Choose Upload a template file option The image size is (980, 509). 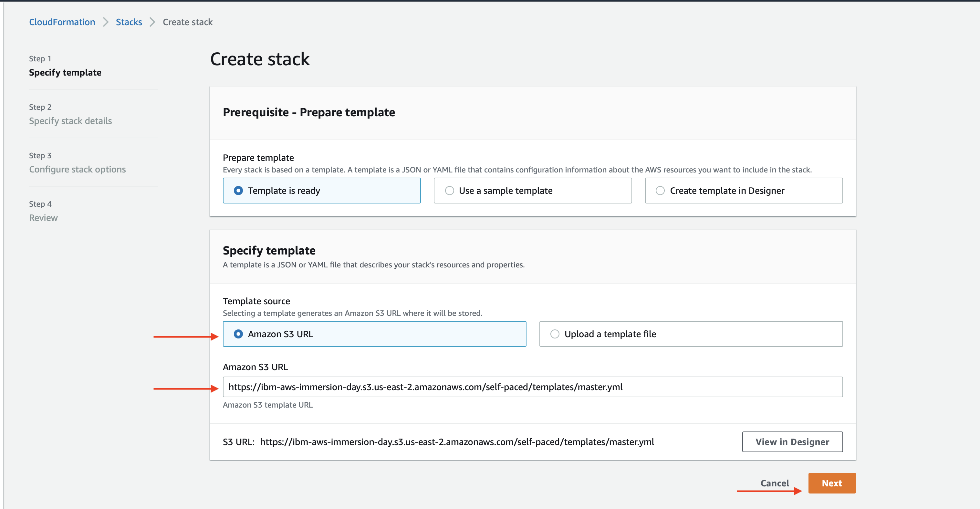pyautogui.click(x=691, y=334)
